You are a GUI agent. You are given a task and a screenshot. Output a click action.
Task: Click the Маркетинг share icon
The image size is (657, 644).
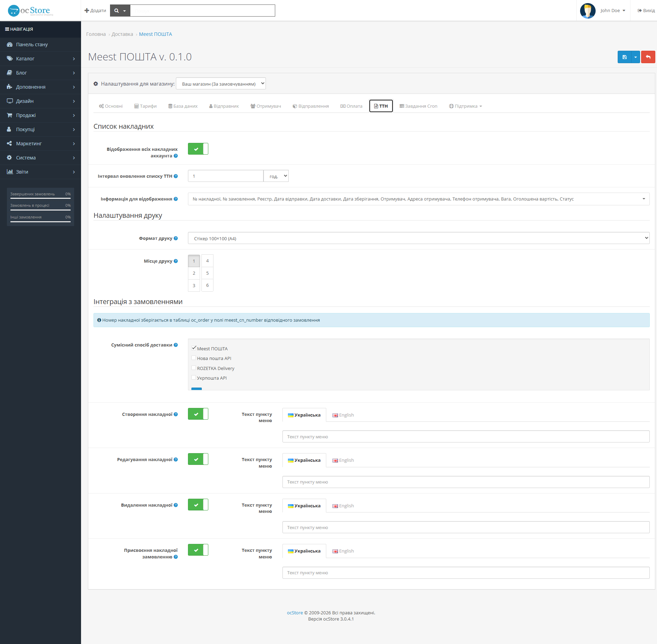click(x=9, y=144)
